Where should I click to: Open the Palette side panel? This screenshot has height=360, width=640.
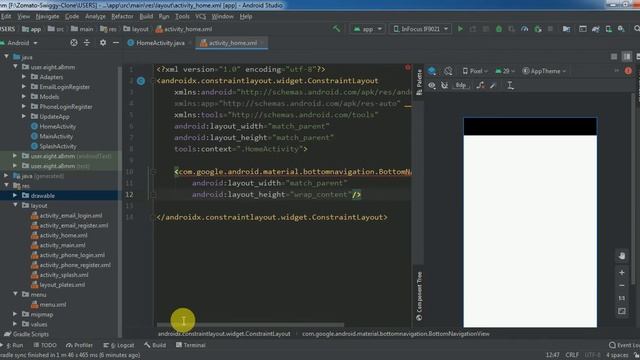pos(419,82)
